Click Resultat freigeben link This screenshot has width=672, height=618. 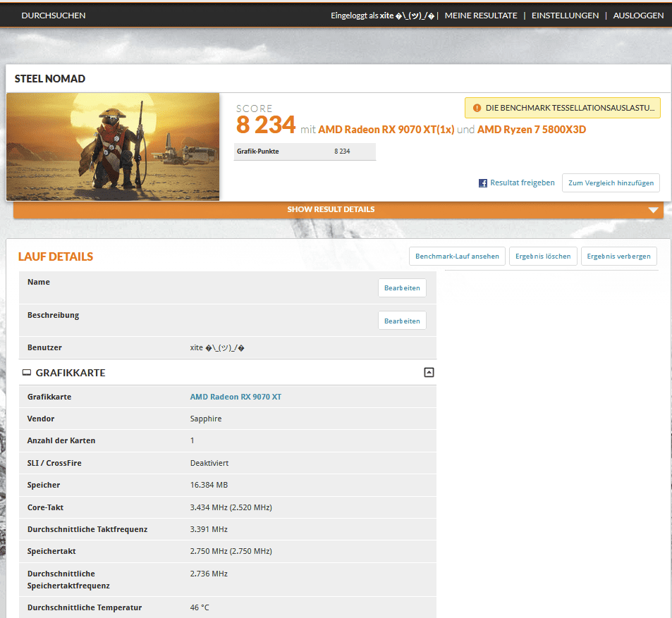(x=522, y=183)
